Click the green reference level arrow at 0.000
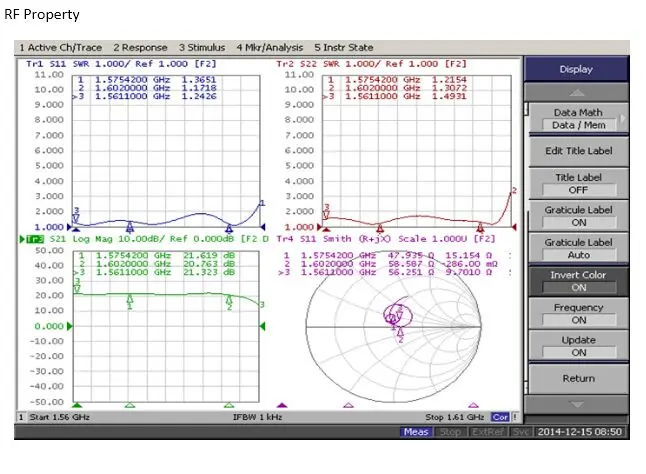This screenshot has width=646, height=474. click(x=70, y=327)
